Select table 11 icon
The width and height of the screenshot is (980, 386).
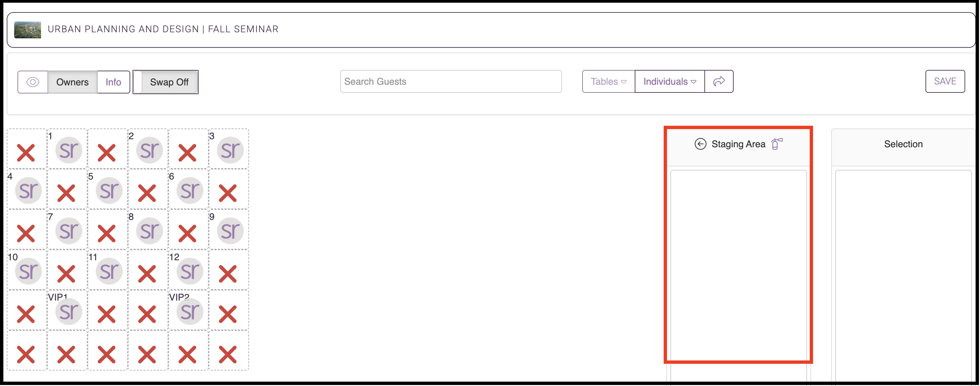click(x=109, y=271)
